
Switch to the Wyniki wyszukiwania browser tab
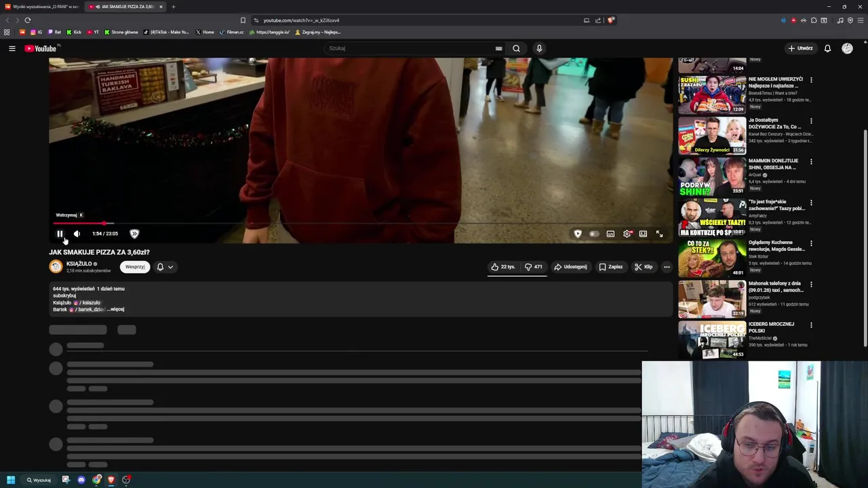pos(42,7)
